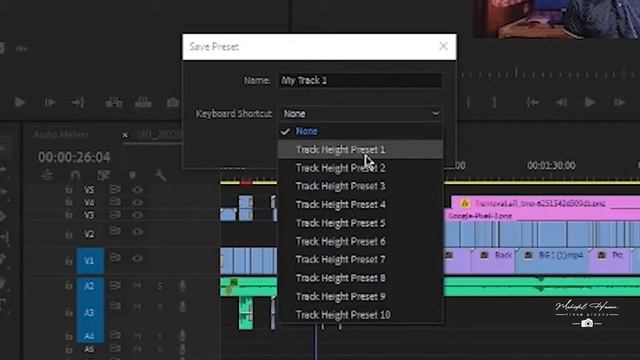Add a marker with the marker icon
This screenshot has width=640, height=360.
click(x=132, y=176)
